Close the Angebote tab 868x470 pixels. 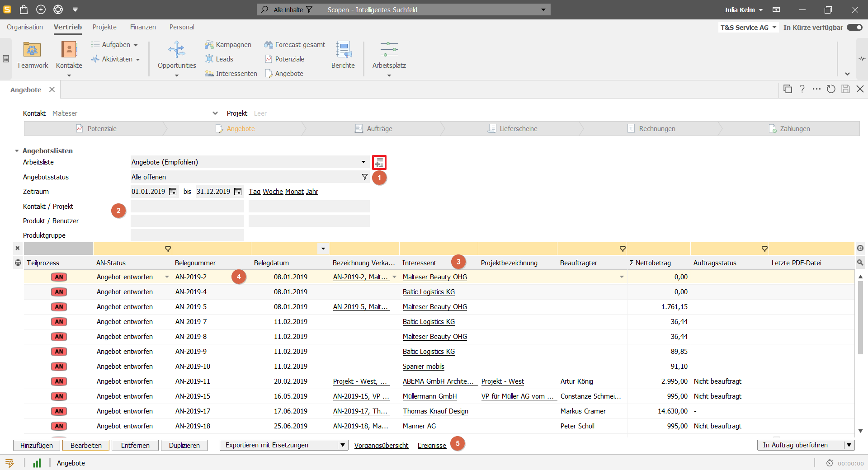click(x=52, y=89)
